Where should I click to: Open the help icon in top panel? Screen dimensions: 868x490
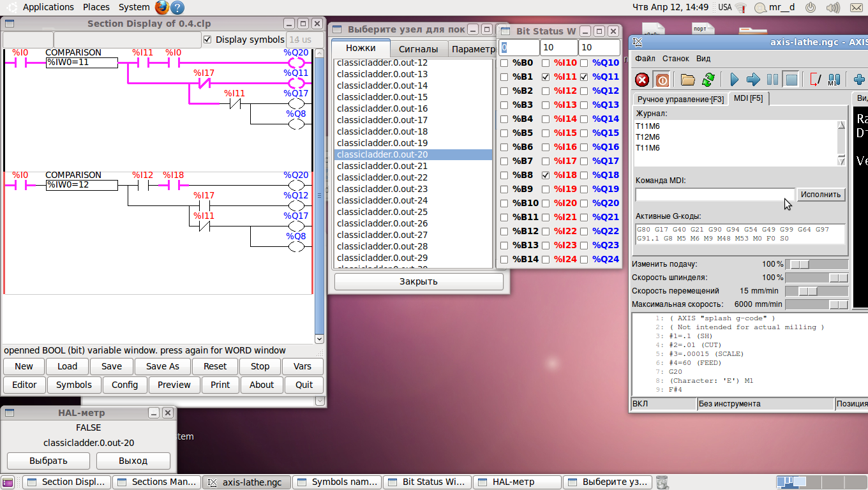tap(178, 8)
